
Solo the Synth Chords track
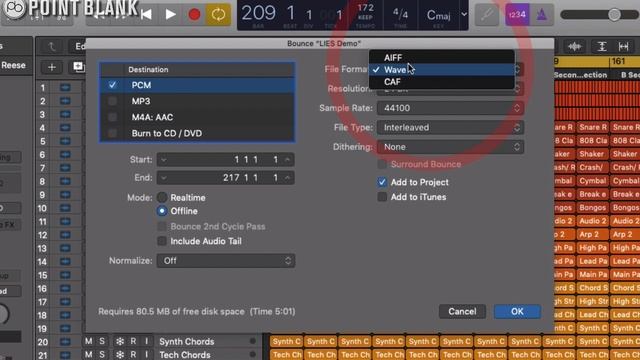coord(102,341)
